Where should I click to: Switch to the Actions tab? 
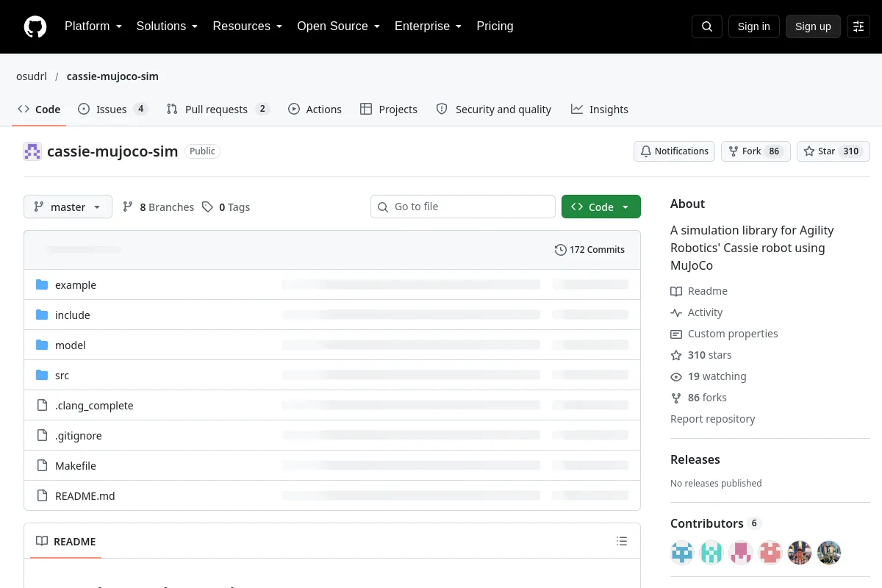(x=315, y=110)
